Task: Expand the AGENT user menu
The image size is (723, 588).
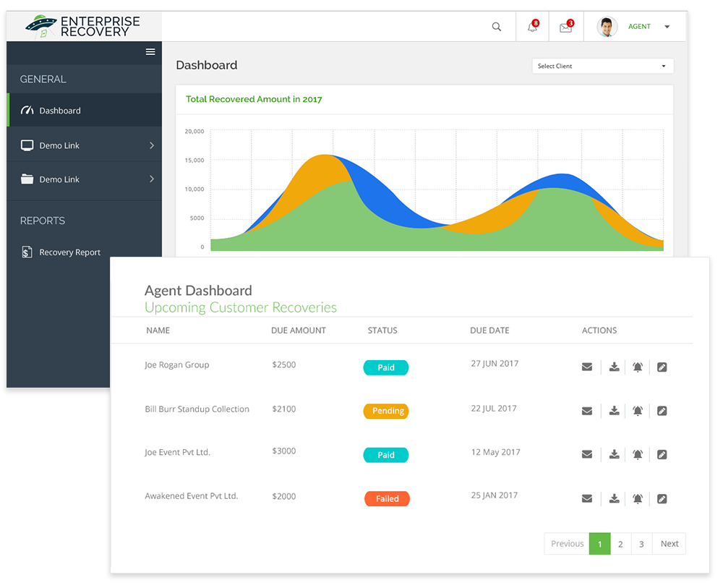Action: click(667, 27)
